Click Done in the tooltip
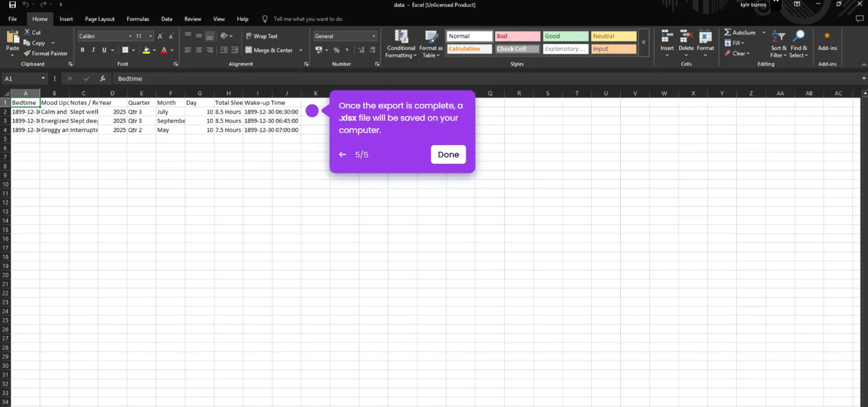The width and height of the screenshot is (868, 407). (448, 155)
